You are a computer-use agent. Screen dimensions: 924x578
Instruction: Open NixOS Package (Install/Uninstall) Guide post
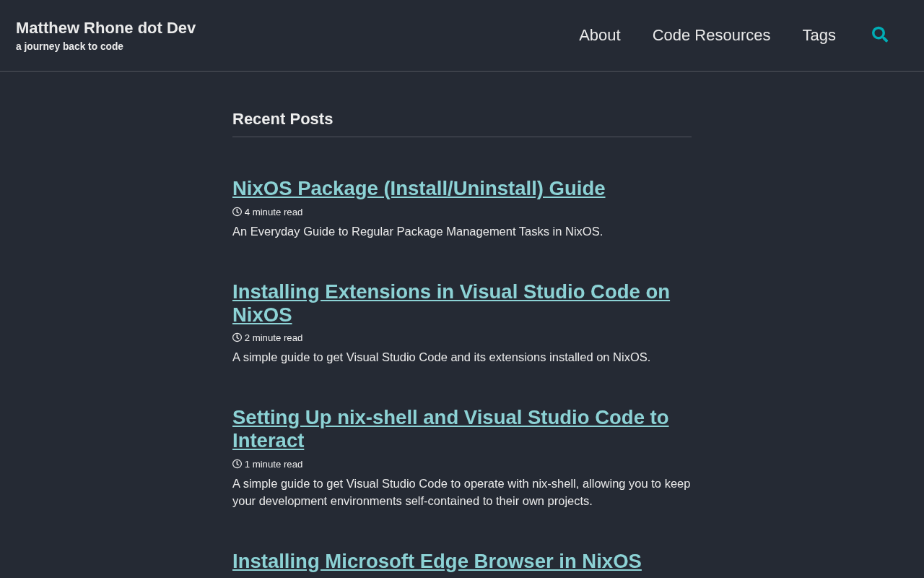419,189
